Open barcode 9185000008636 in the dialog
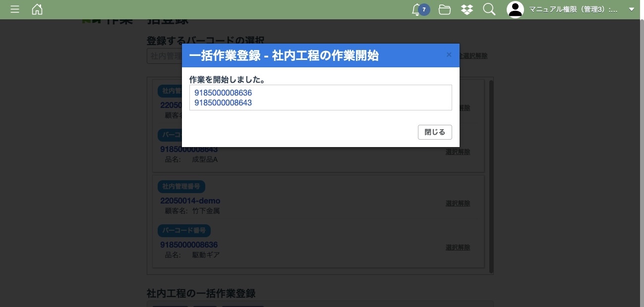 tap(223, 93)
